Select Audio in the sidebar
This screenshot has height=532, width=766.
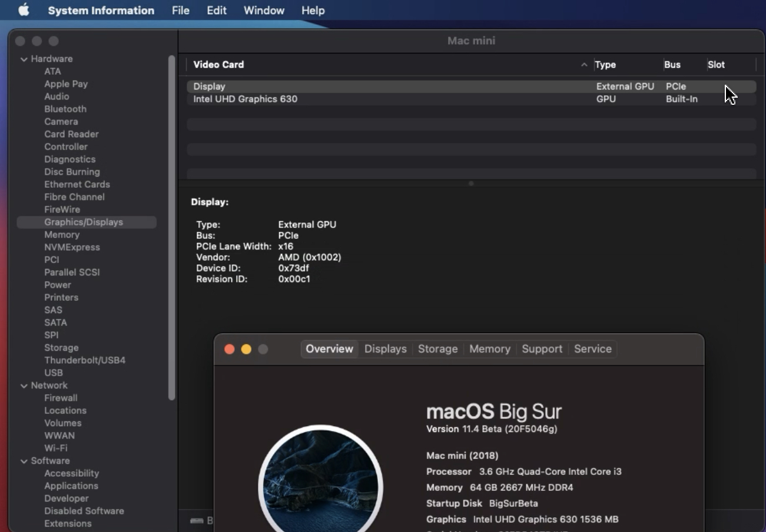coord(57,97)
